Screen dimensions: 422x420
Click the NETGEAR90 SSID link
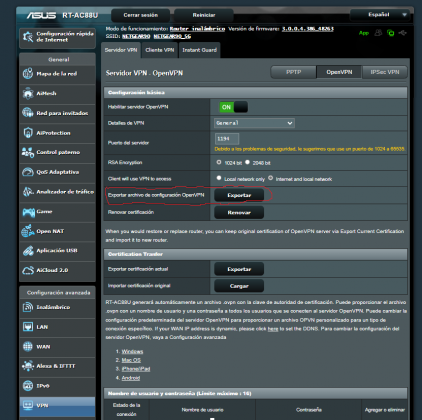[136, 36]
